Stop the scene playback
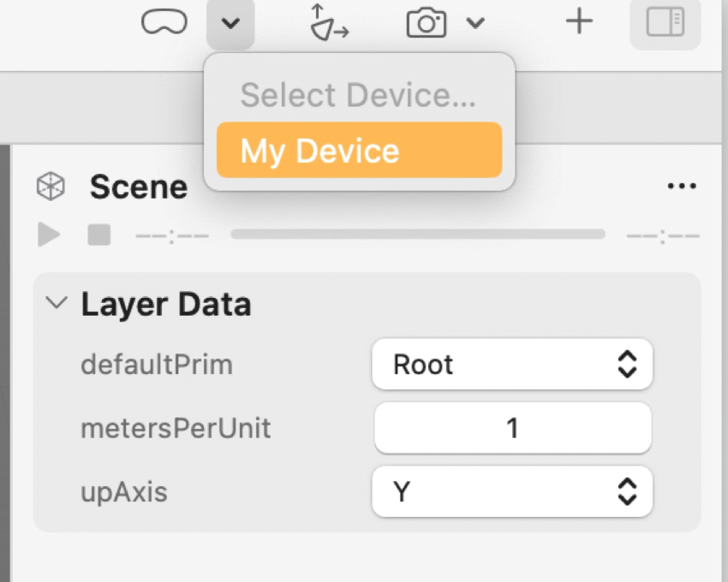 click(x=99, y=235)
